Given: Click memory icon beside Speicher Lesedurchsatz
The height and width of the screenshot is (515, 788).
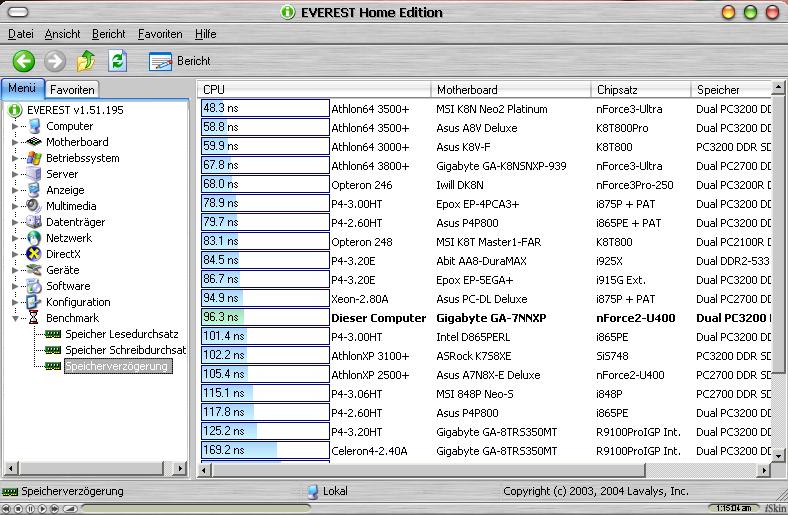Looking at the screenshot, I should (x=53, y=334).
